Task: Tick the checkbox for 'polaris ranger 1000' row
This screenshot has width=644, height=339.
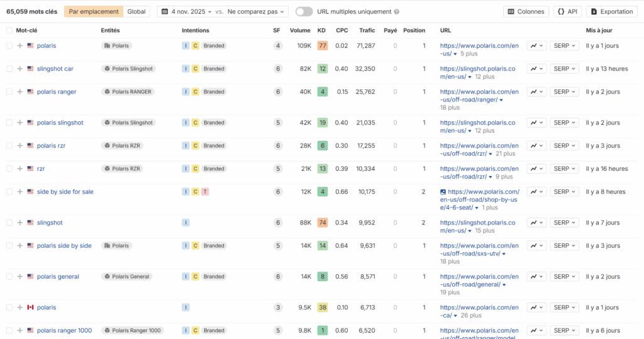Action: (9, 330)
